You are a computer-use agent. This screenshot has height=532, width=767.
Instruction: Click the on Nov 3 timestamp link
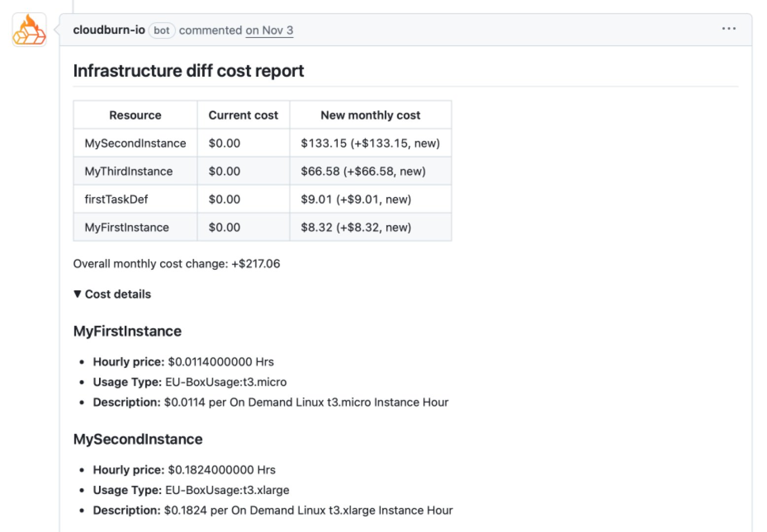point(269,31)
